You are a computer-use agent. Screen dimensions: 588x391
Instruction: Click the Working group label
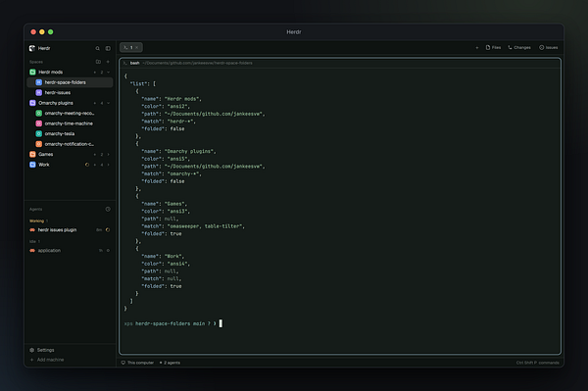(x=36, y=220)
